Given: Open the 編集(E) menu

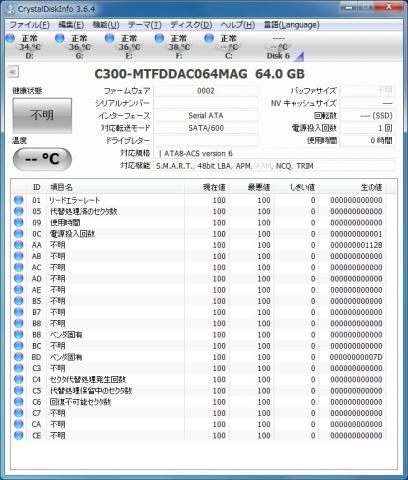Looking at the screenshot, I should pyautogui.click(x=71, y=25).
